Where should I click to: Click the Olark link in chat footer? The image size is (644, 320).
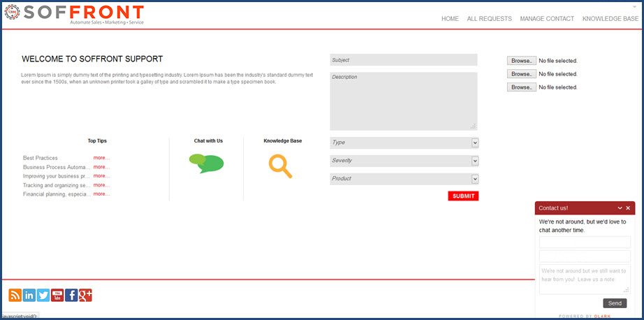pos(602,317)
